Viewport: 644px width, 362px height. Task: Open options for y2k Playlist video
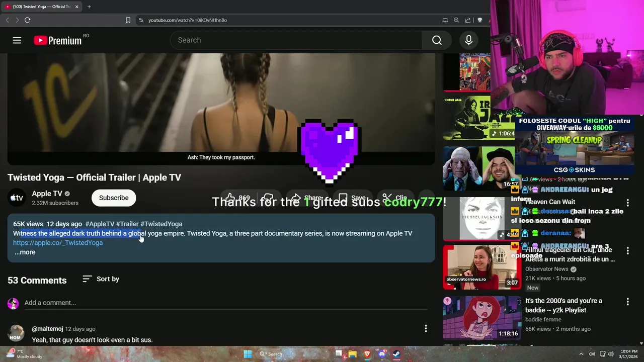click(x=627, y=302)
